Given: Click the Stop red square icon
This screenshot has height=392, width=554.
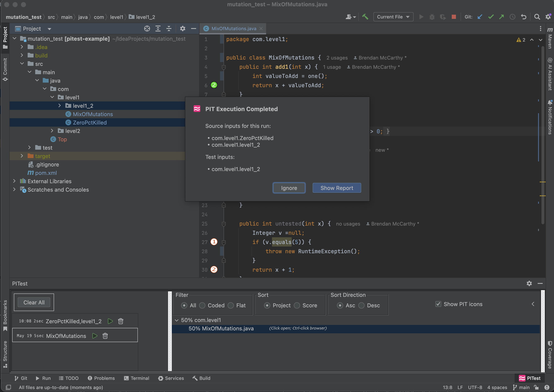Looking at the screenshot, I should 454,17.
